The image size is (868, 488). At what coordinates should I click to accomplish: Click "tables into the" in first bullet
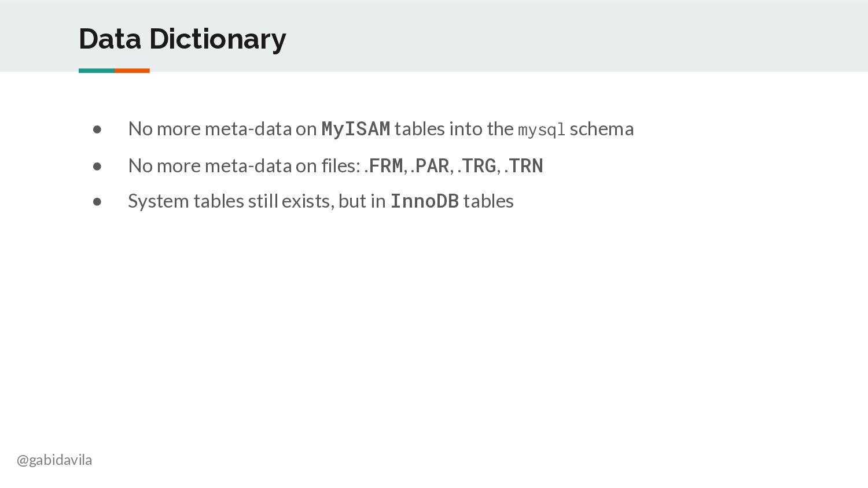click(454, 129)
